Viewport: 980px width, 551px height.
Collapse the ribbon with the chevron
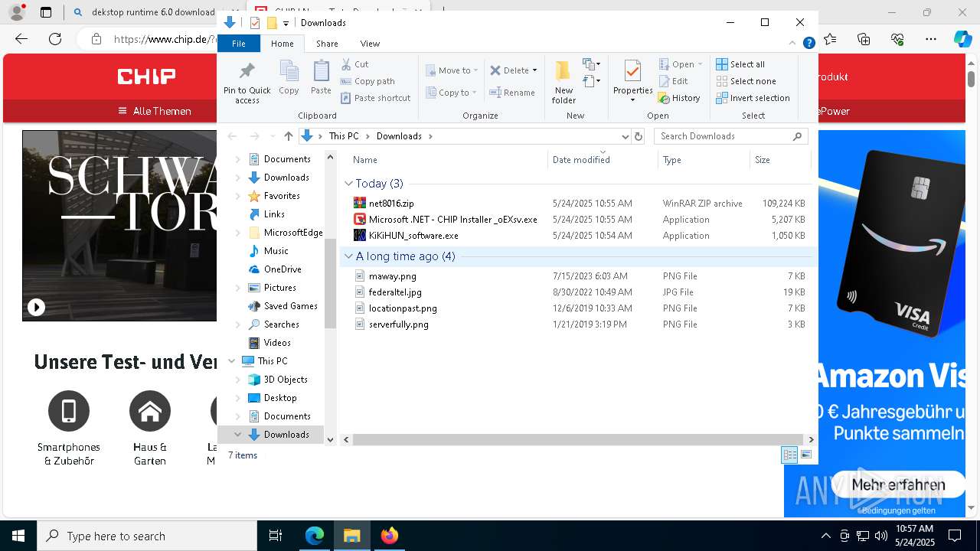[792, 44]
